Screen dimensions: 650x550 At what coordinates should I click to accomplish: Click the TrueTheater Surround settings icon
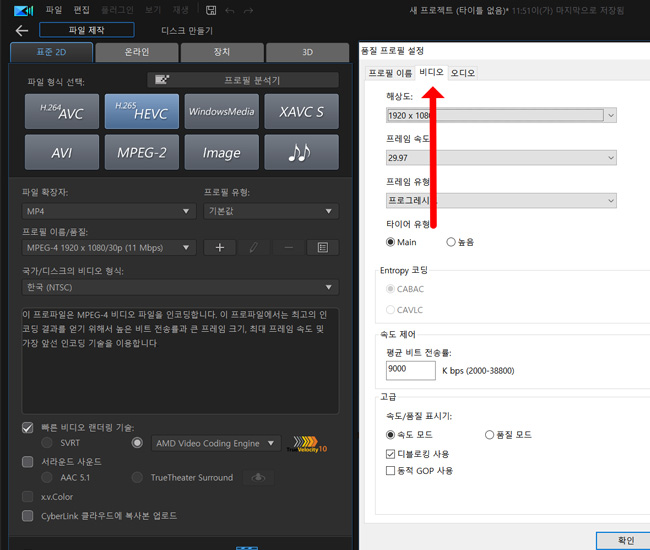click(258, 477)
